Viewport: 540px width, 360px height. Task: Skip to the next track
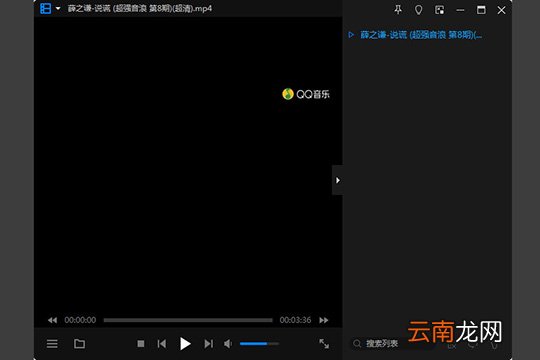[209, 344]
